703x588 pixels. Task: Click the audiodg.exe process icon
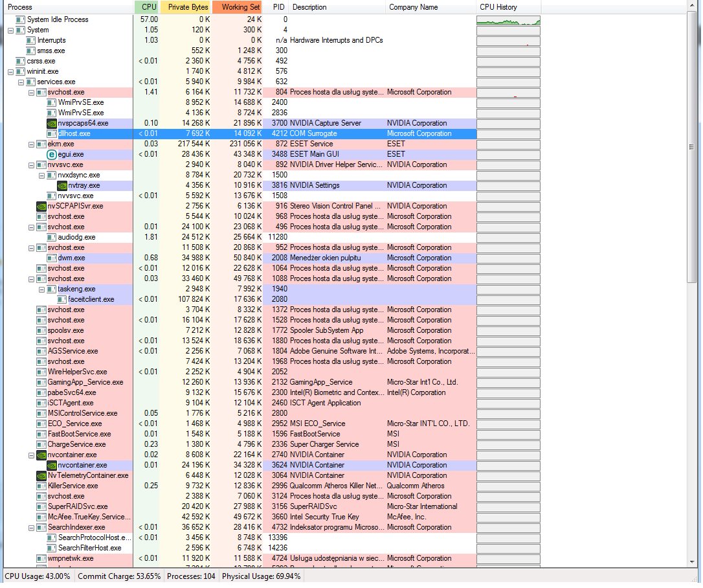[52, 237]
